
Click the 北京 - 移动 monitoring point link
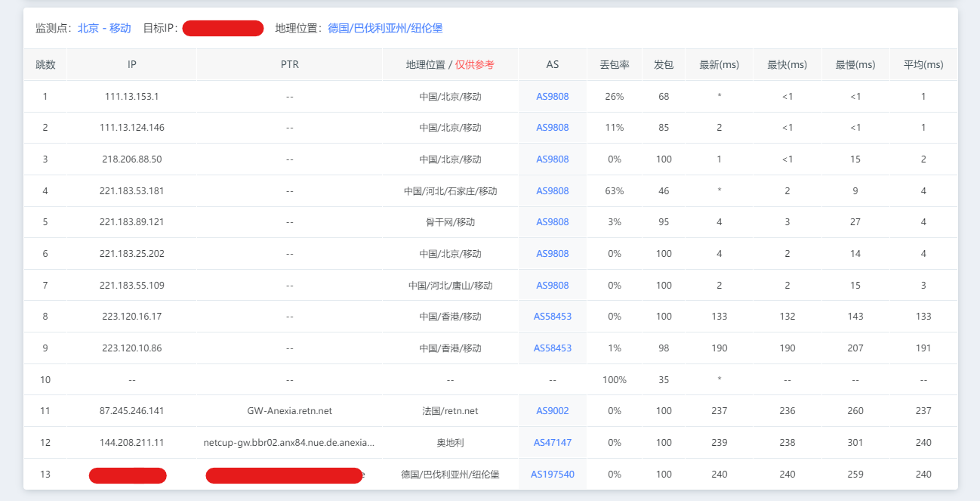(104, 28)
